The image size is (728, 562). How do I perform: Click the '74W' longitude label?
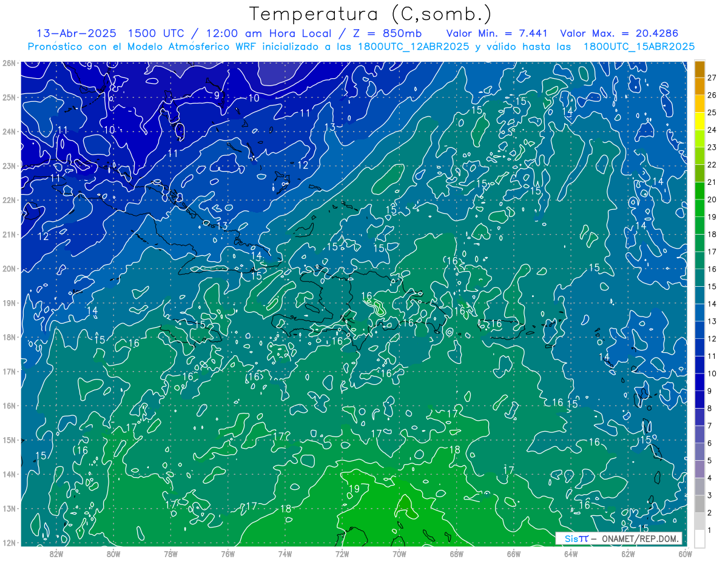pos(285,553)
